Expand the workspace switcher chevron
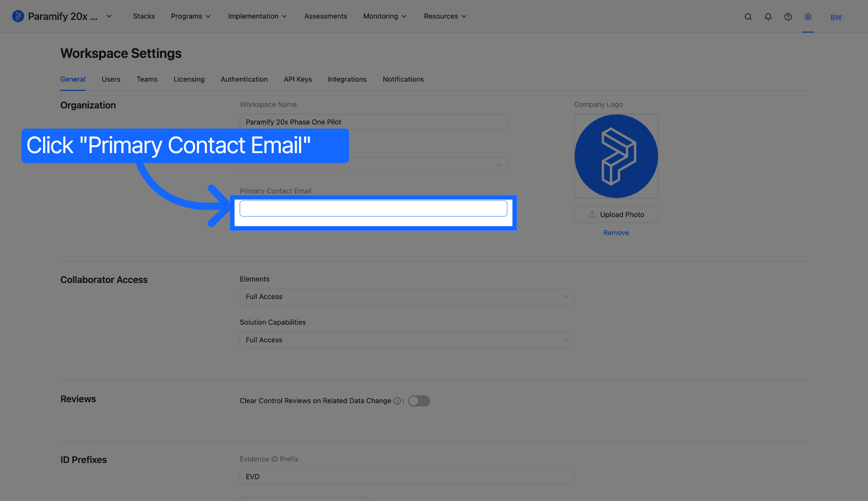868x501 pixels. pyautogui.click(x=109, y=16)
